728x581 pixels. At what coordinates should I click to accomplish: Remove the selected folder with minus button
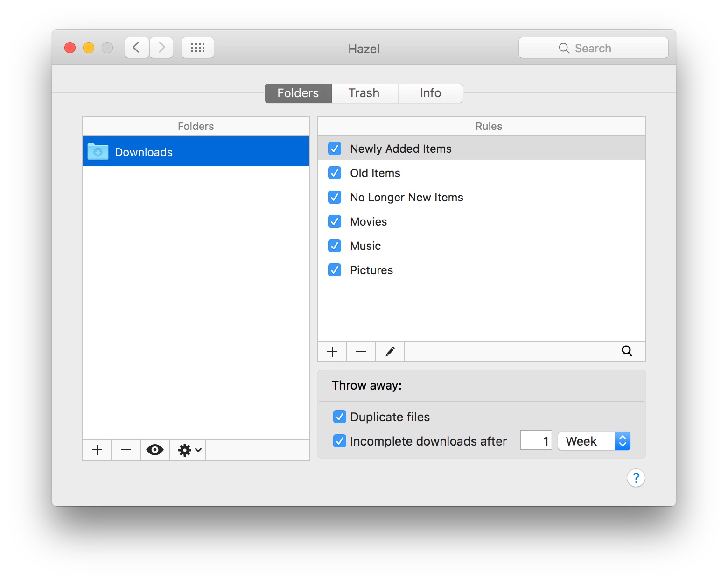point(126,450)
